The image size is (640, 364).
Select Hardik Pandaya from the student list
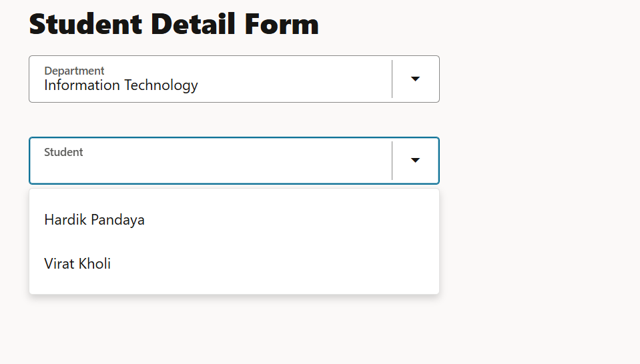pos(94,220)
